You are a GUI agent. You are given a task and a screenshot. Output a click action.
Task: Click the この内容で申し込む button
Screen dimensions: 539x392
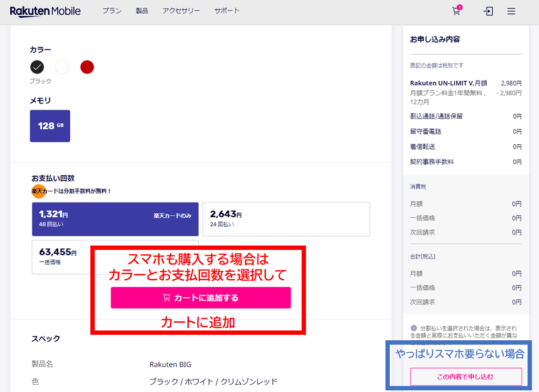pyautogui.click(x=466, y=377)
